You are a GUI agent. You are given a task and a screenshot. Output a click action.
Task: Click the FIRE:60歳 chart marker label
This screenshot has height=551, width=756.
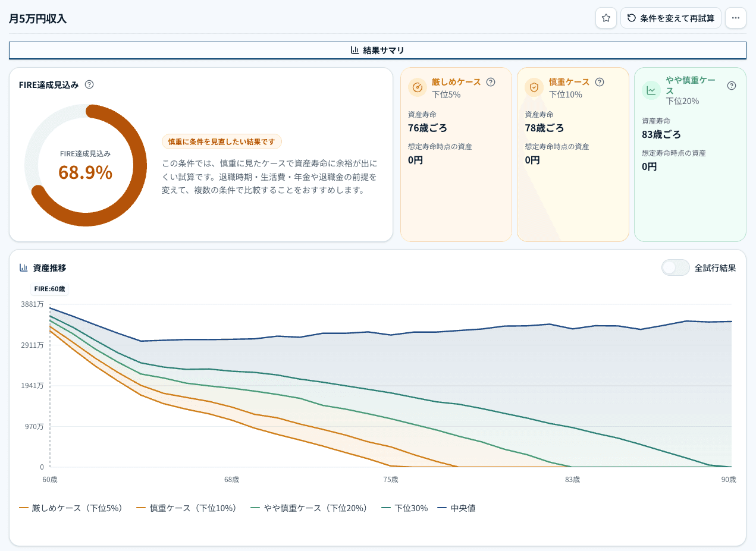(x=50, y=289)
